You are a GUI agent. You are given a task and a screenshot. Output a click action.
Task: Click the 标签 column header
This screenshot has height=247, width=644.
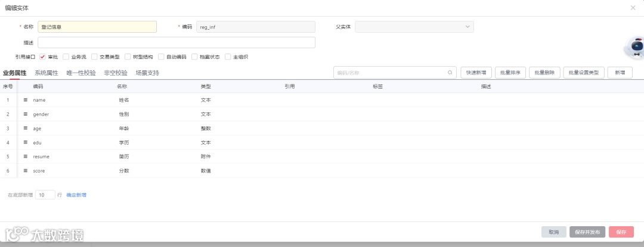coord(378,86)
